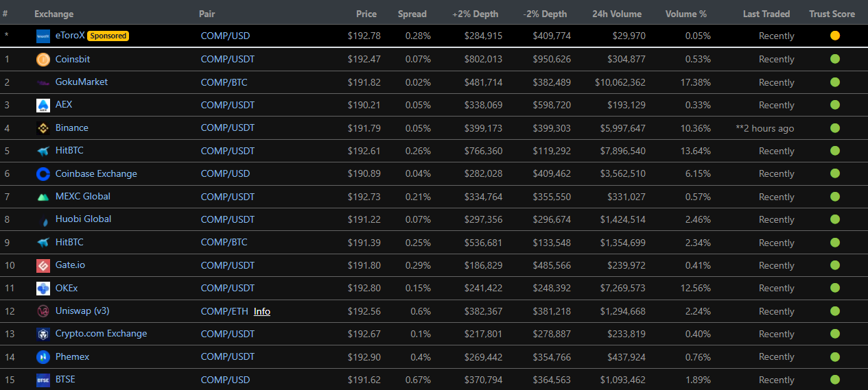Sort by # rank column header
The image size is (868, 390).
pos(5,14)
